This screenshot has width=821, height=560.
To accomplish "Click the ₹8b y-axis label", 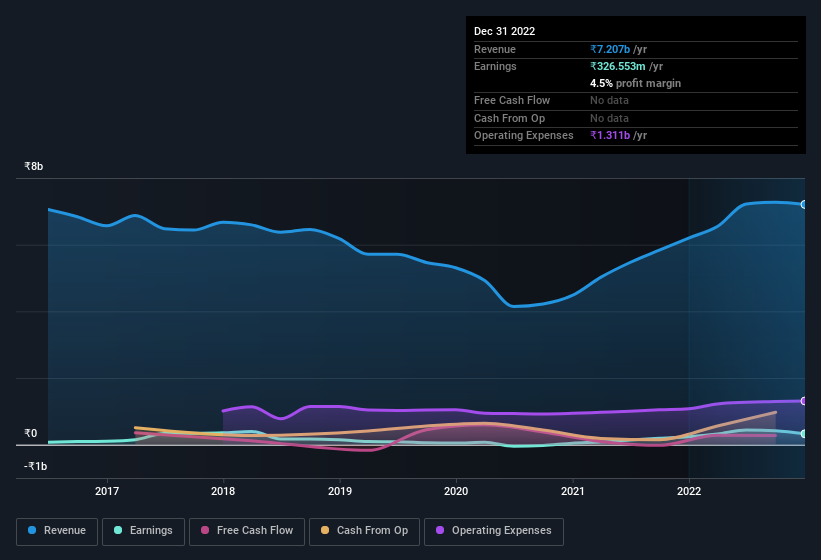I will tap(34, 166).
